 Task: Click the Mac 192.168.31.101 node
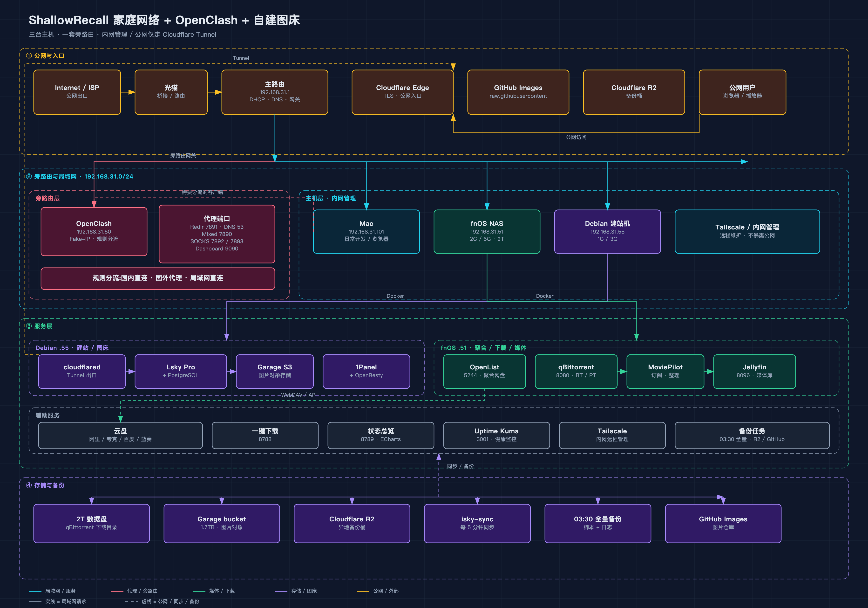click(366, 232)
